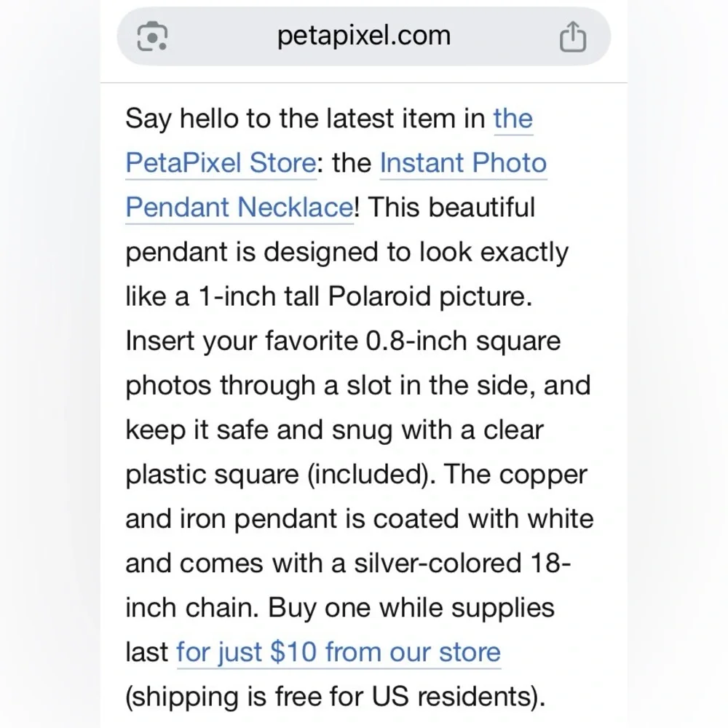This screenshot has height=728, width=728.
Task: Visit the Pendant Necklace link
Action: (x=240, y=207)
